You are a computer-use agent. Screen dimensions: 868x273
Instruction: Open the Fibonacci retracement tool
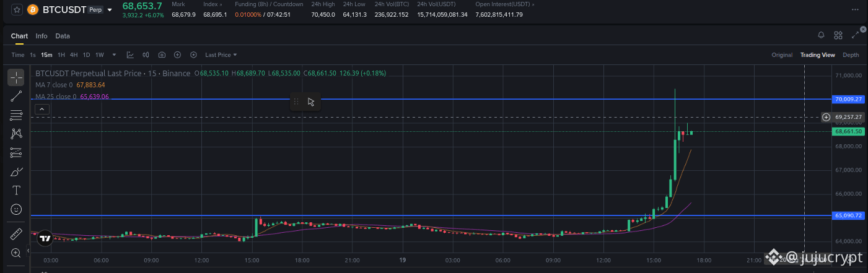pyautogui.click(x=16, y=115)
